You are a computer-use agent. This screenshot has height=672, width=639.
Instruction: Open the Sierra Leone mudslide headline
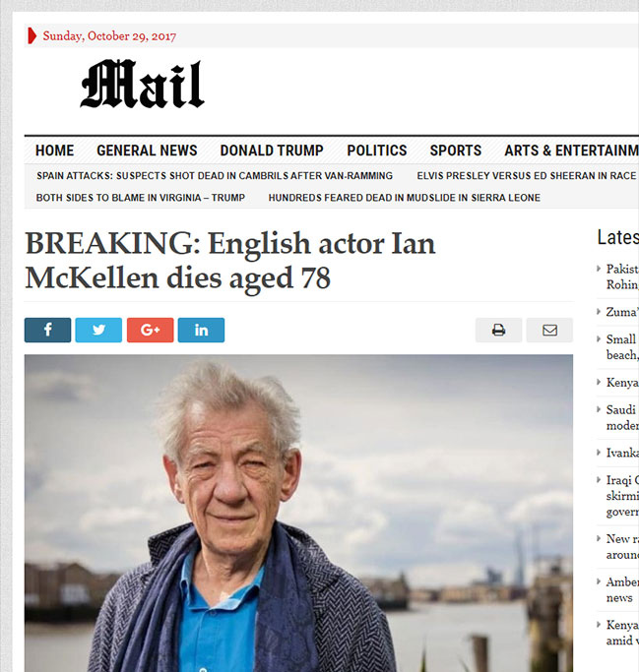405,198
